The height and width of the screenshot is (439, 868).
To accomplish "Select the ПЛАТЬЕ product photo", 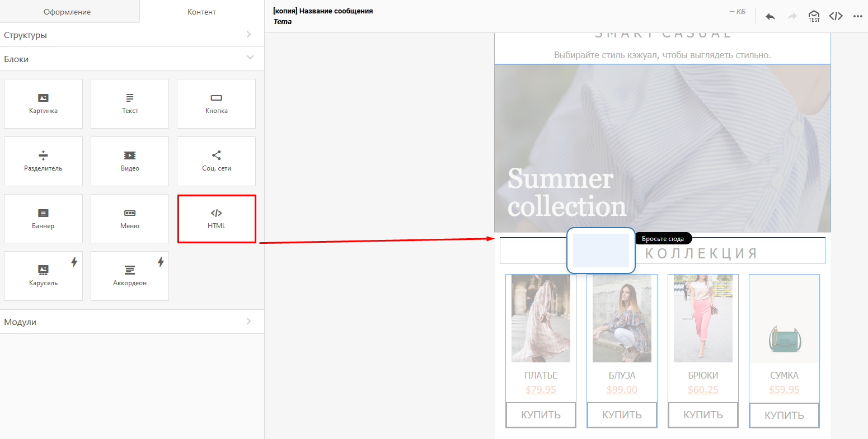I will point(541,318).
